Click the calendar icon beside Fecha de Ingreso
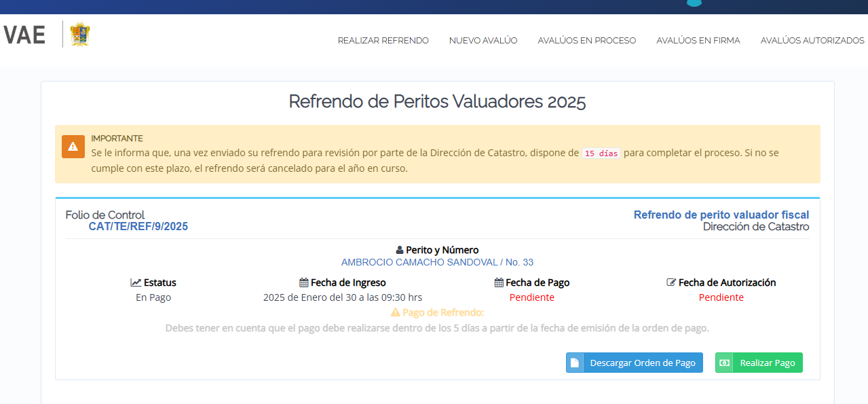Screen dimensions: 868x404 tap(303, 282)
